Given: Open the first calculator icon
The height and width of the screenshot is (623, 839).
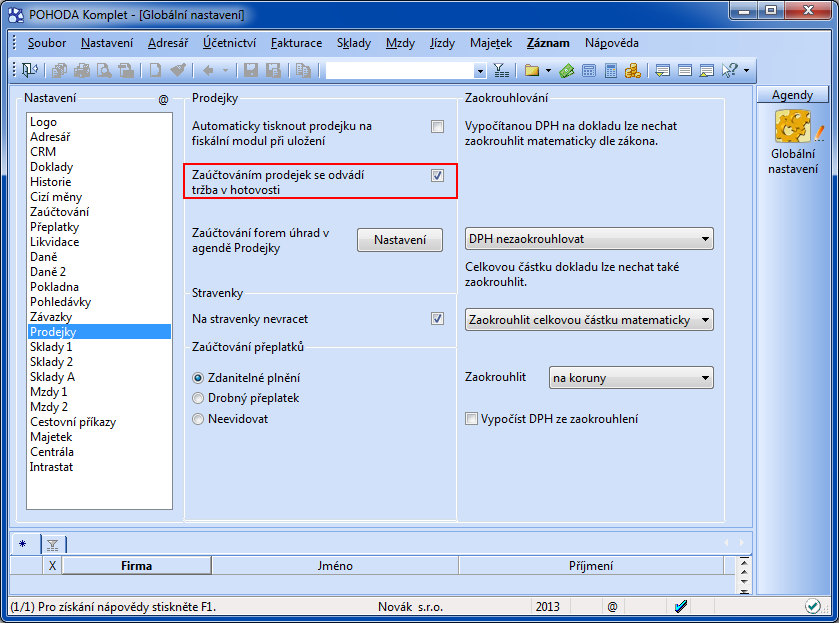Looking at the screenshot, I should (589, 70).
